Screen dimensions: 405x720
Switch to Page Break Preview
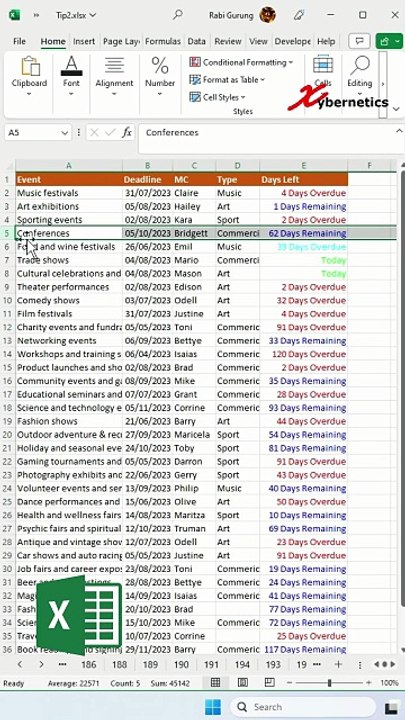click(x=270, y=683)
